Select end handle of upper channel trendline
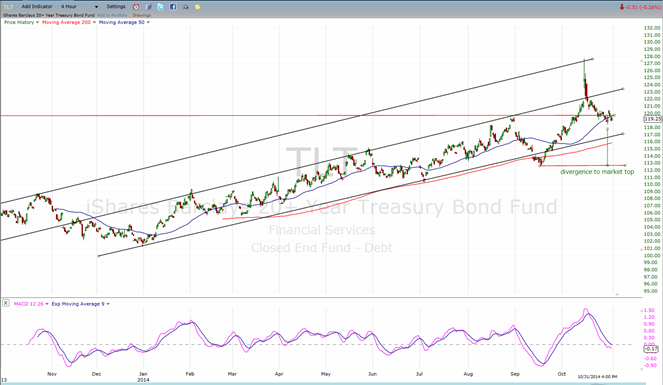663x385 pixels. click(593, 59)
